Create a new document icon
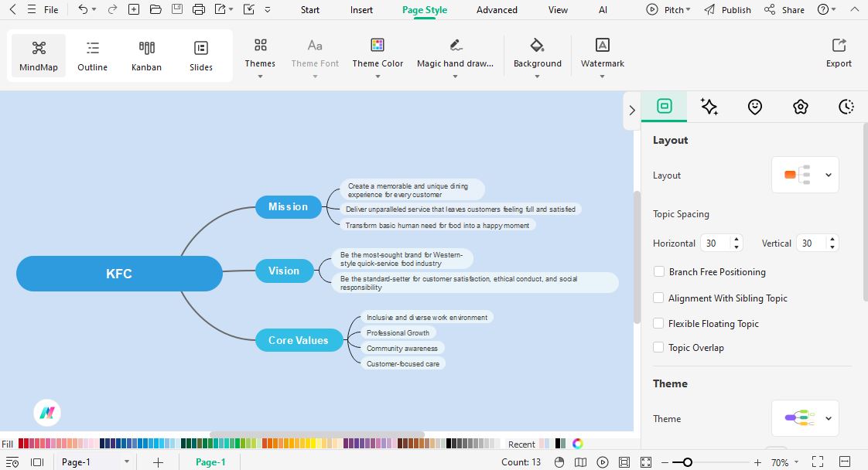 [x=133, y=9]
